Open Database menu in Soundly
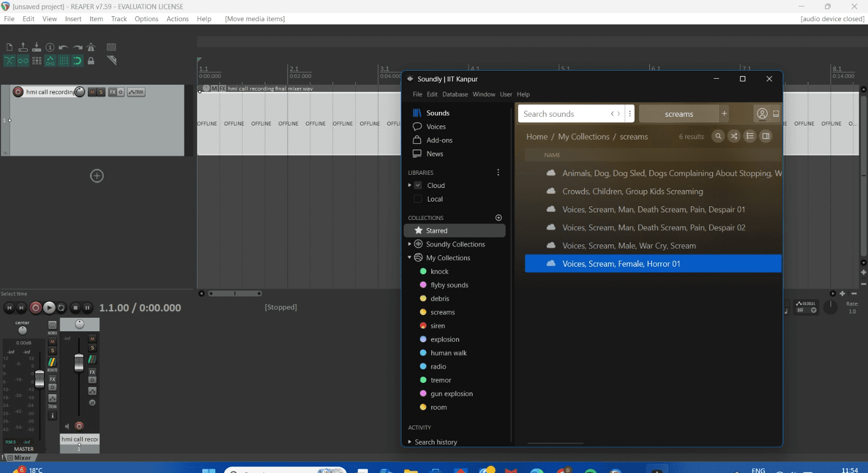The height and width of the screenshot is (473, 868). 455,94
